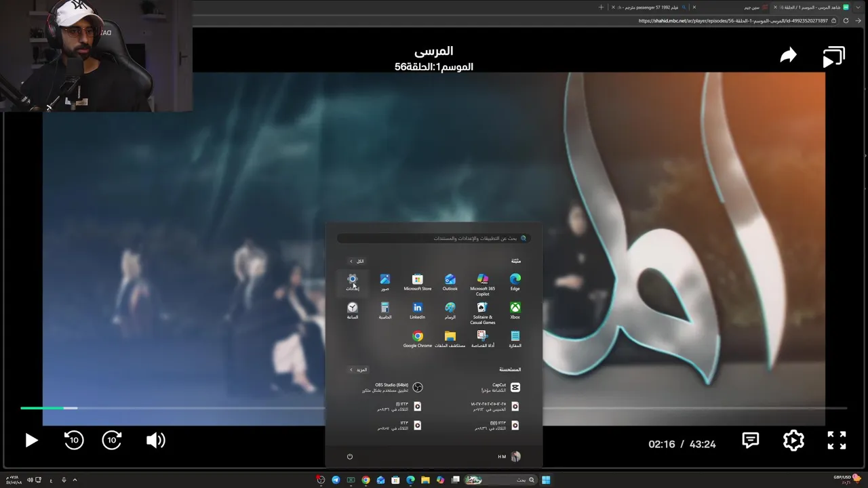Open the Clock (الساعة) app
The height and width of the screenshot is (488, 868).
[353, 311]
